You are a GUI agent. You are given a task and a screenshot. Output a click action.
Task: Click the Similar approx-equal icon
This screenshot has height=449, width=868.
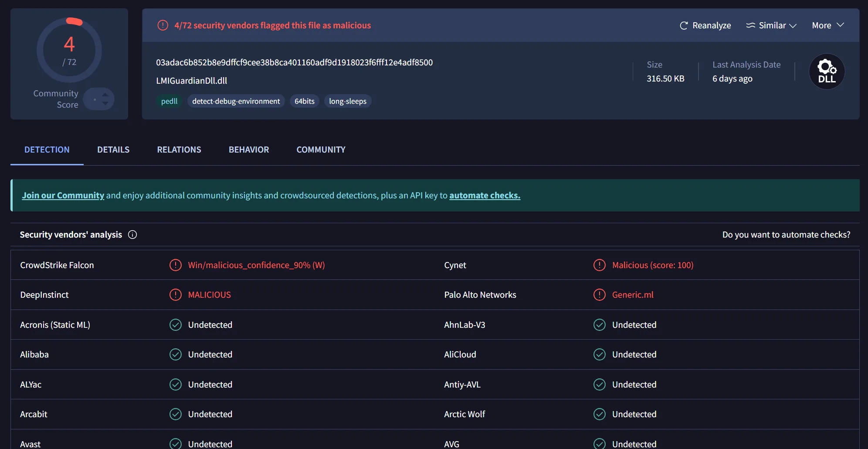750,25
